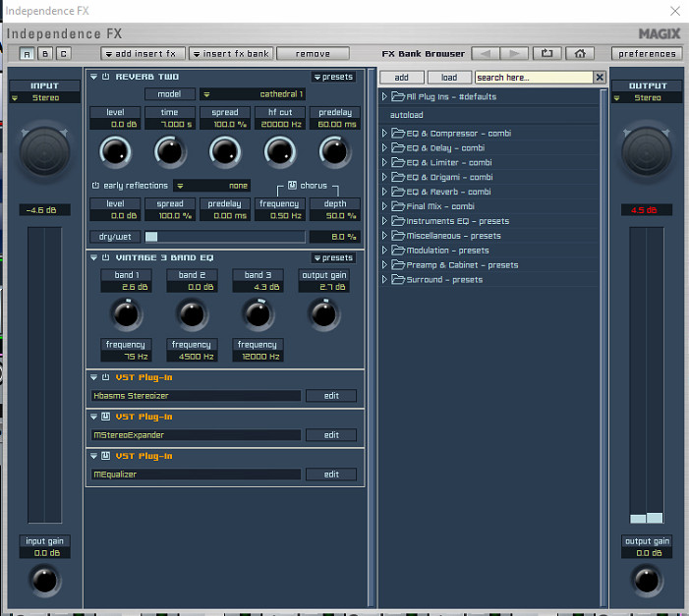The height and width of the screenshot is (616, 689).
Task: Click edit for Hbasms Stereoizer plug-in
Action: 331,396
